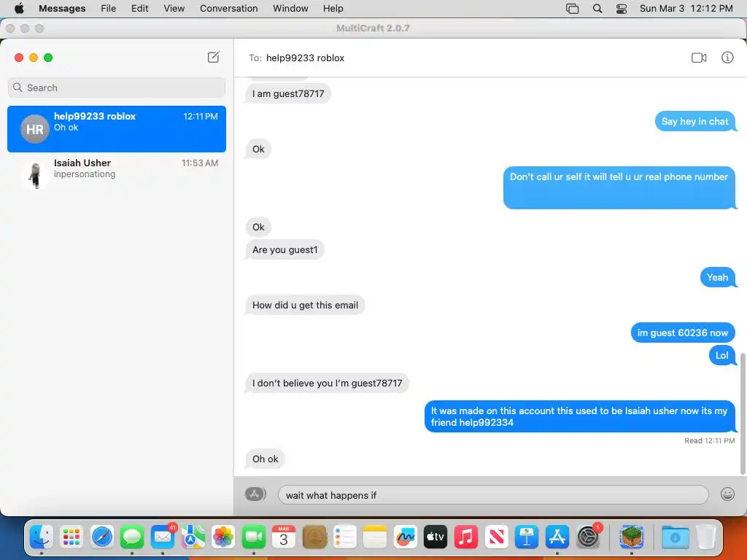Click the 'Are you guest1' message
Screen dimensions: 747x560
(285, 249)
